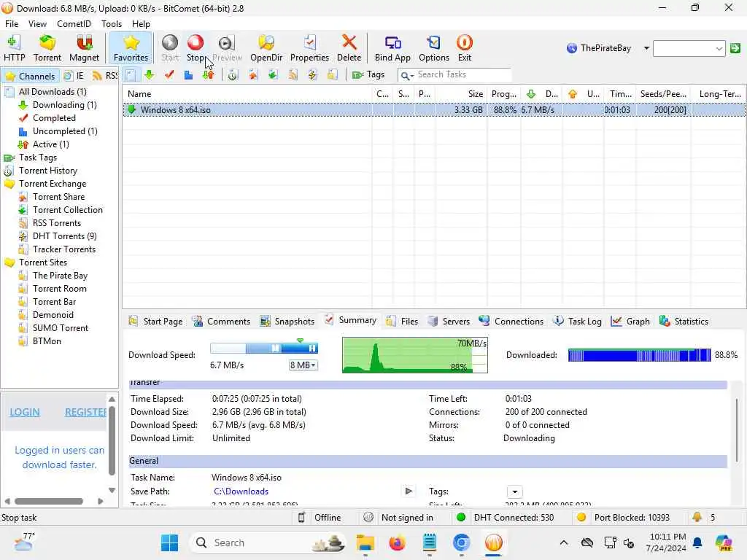
Task: Switch to the Channels sidebar tab
Action: coord(31,76)
